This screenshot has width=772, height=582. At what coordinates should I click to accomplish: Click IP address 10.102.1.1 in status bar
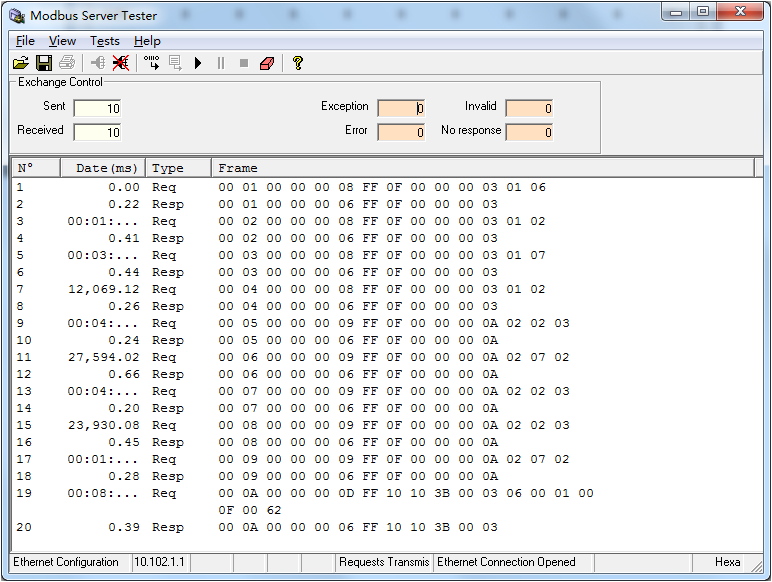pos(160,562)
